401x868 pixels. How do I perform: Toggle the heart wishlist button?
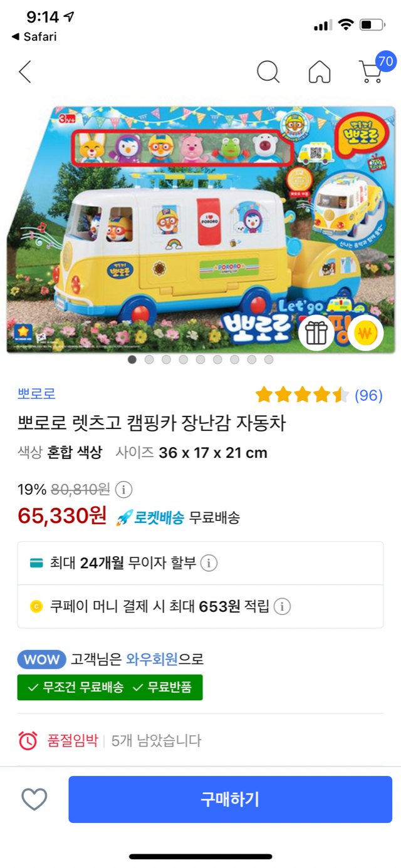(34, 799)
